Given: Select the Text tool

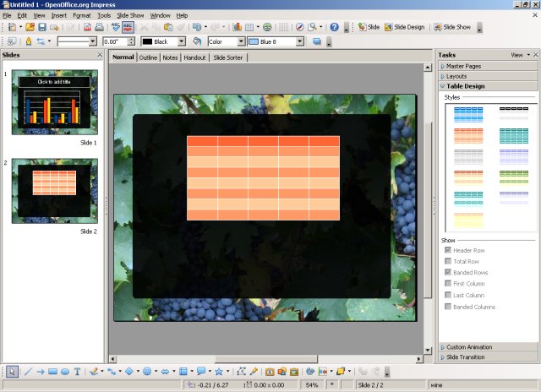Looking at the screenshot, I should coord(77,372).
